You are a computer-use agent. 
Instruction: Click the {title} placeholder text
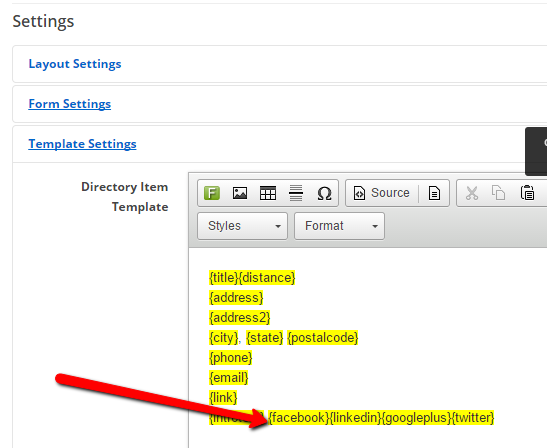pyautogui.click(x=224, y=278)
